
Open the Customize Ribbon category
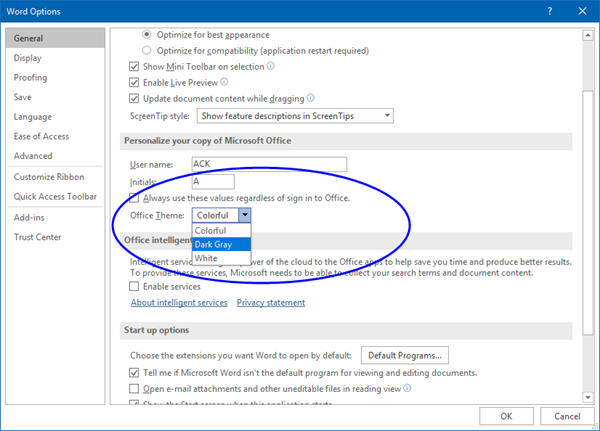click(55, 177)
